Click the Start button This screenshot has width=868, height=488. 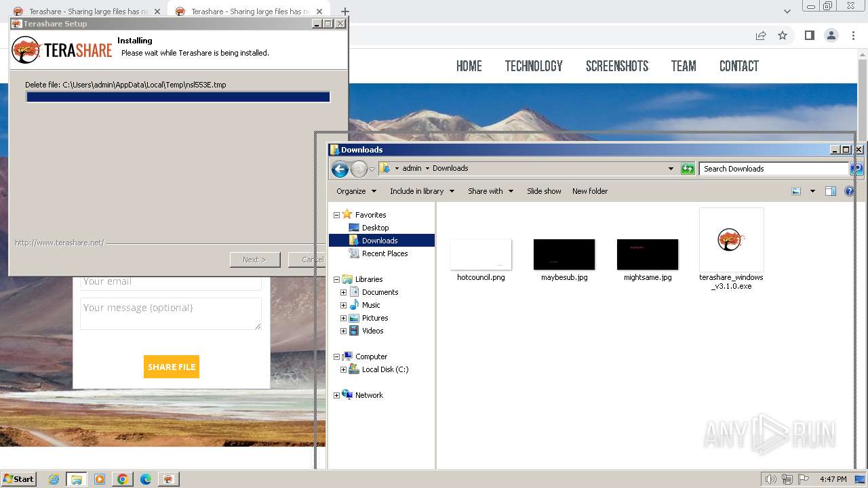click(19, 479)
